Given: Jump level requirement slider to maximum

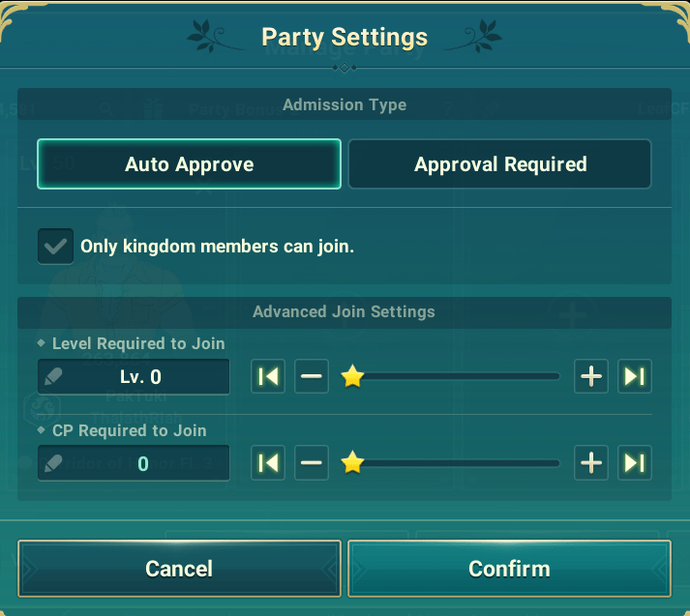Looking at the screenshot, I should tap(635, 376).
